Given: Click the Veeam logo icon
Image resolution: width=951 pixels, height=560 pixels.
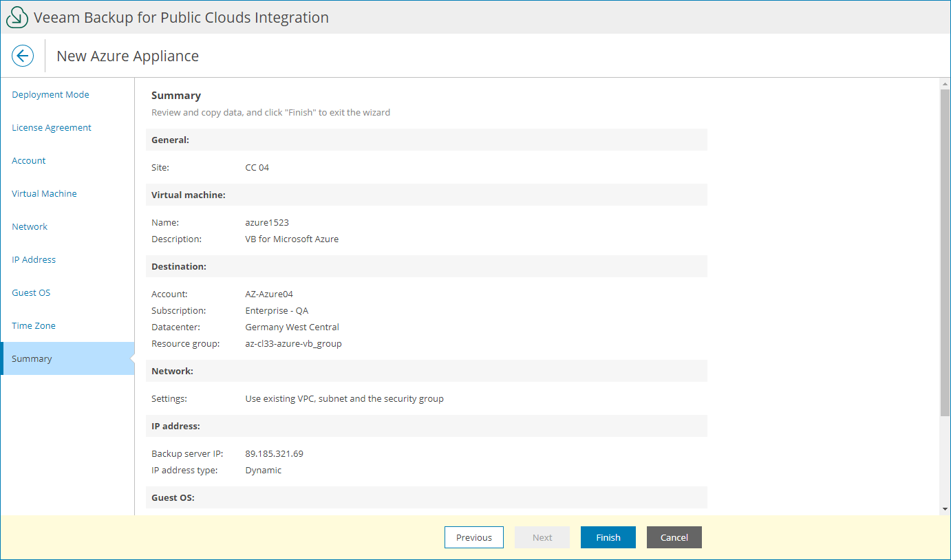Looking at the screenshot, I should click(x=17, y=18).
